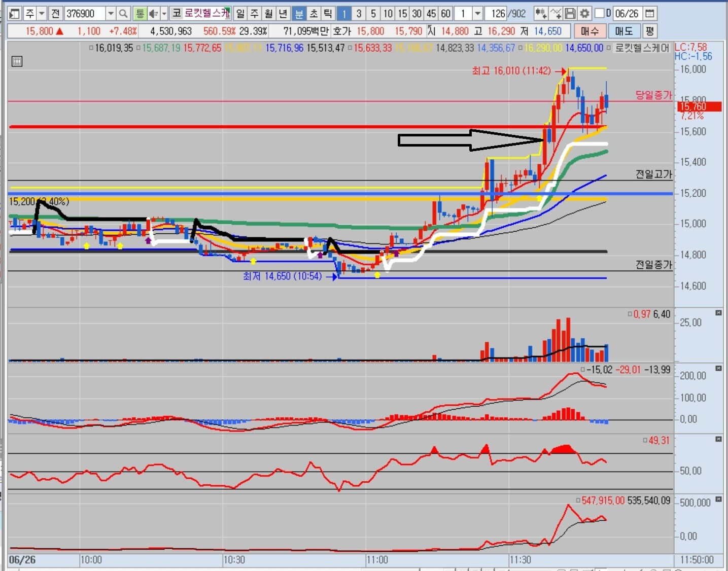Expand the stock code 376900 dropdown
728x571 pixels.
point(111,14)
